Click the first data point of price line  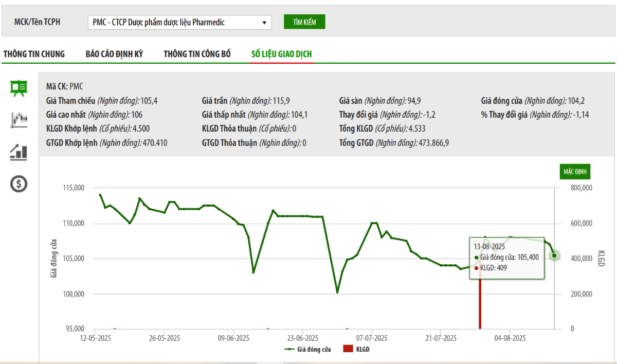[x=100, y=195]
